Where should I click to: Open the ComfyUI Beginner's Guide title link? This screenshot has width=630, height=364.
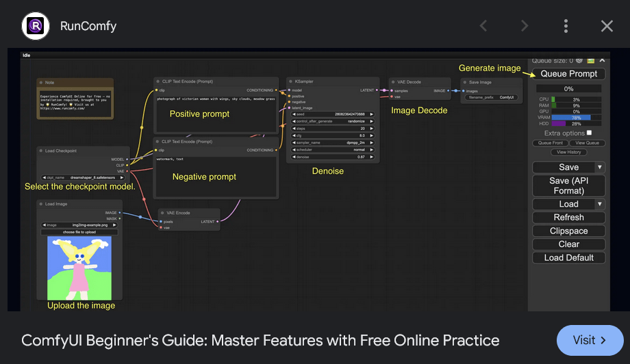pos(260,340)
